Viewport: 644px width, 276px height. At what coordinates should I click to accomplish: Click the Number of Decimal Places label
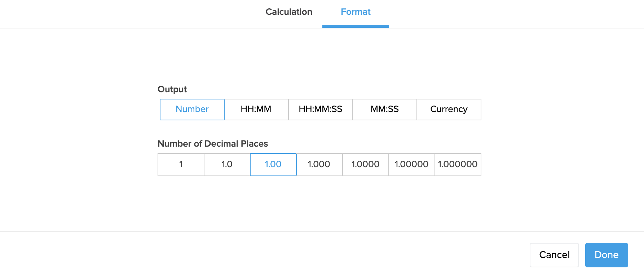click(213, 144)
